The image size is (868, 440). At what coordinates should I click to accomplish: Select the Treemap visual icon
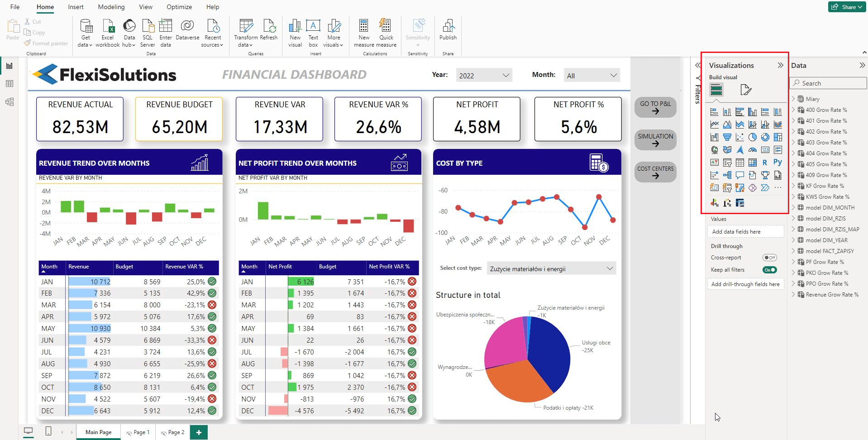point(777,137)
